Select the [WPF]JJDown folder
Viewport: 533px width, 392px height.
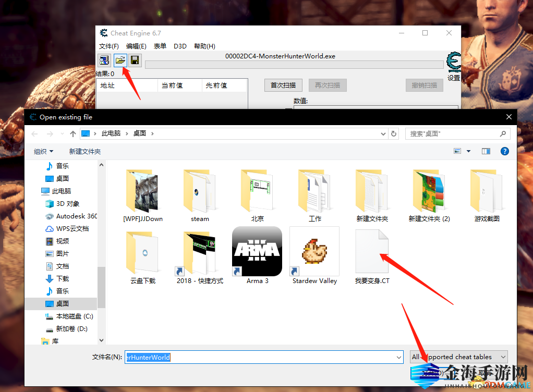pyautogui.click(x=143, y=195)
